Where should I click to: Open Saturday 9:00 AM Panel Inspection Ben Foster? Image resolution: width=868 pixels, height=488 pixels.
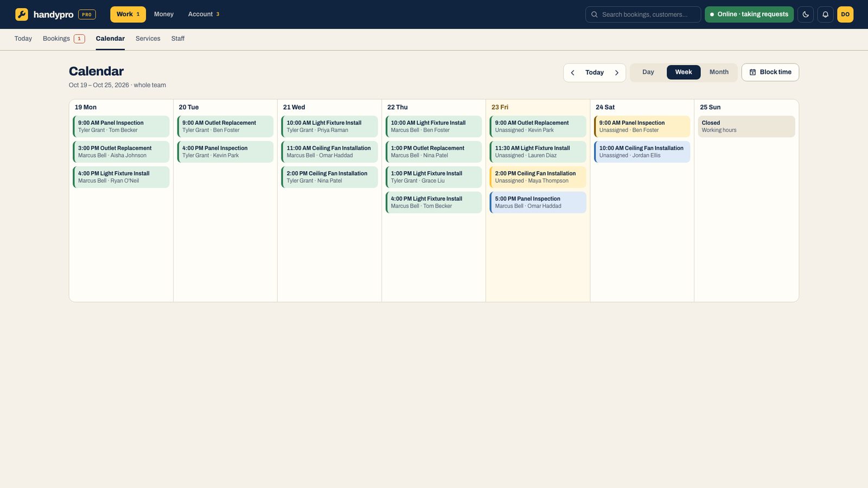[x=642, y=126]
